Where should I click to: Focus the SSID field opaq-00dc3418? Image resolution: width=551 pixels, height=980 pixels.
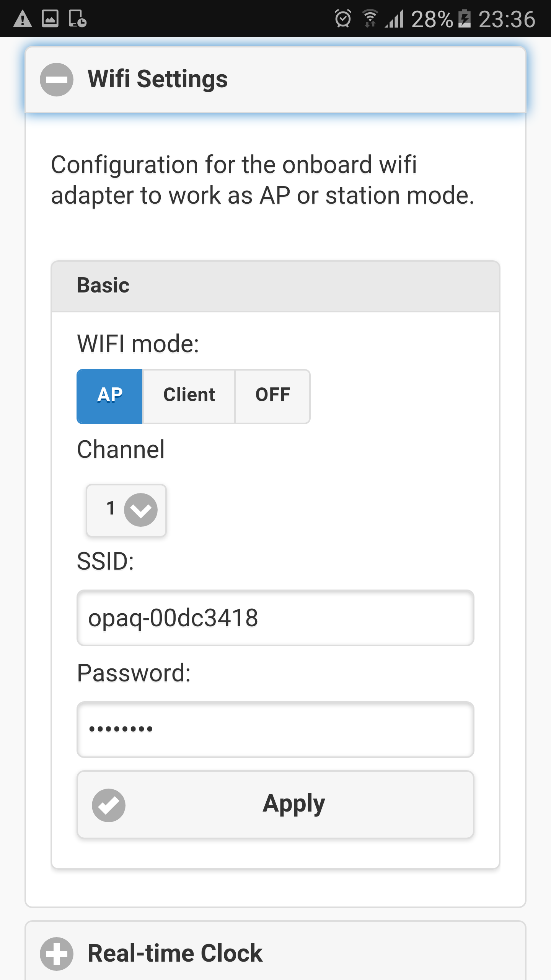pyautogui.click(x=275, y=618)
